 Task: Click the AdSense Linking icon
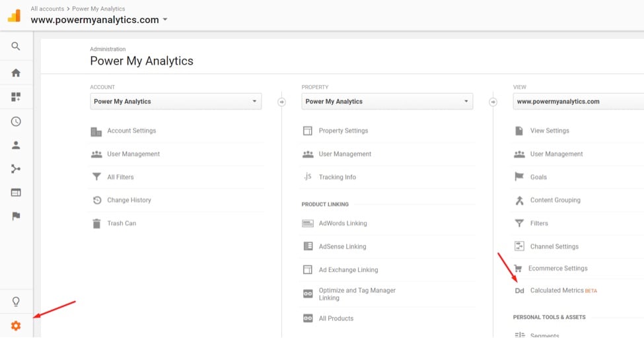(308, 246)
